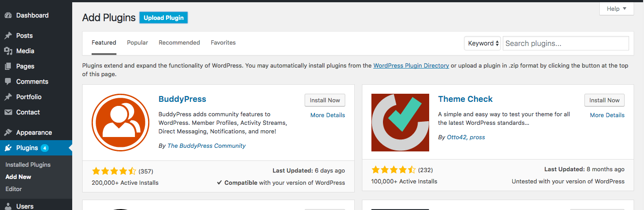Viewport: 644px width, 210px height.
Task: Open the Help dropdown tab
Action: tap(616, 9)
